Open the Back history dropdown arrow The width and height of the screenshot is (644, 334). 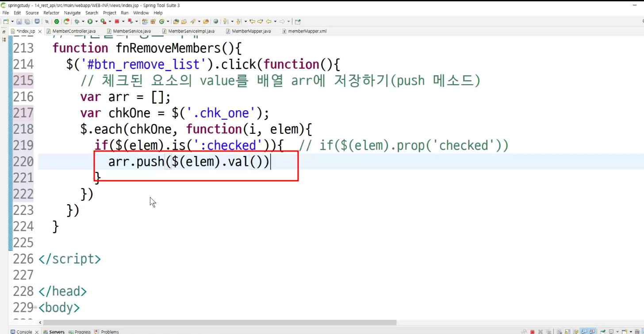click(x=274, y=21)
